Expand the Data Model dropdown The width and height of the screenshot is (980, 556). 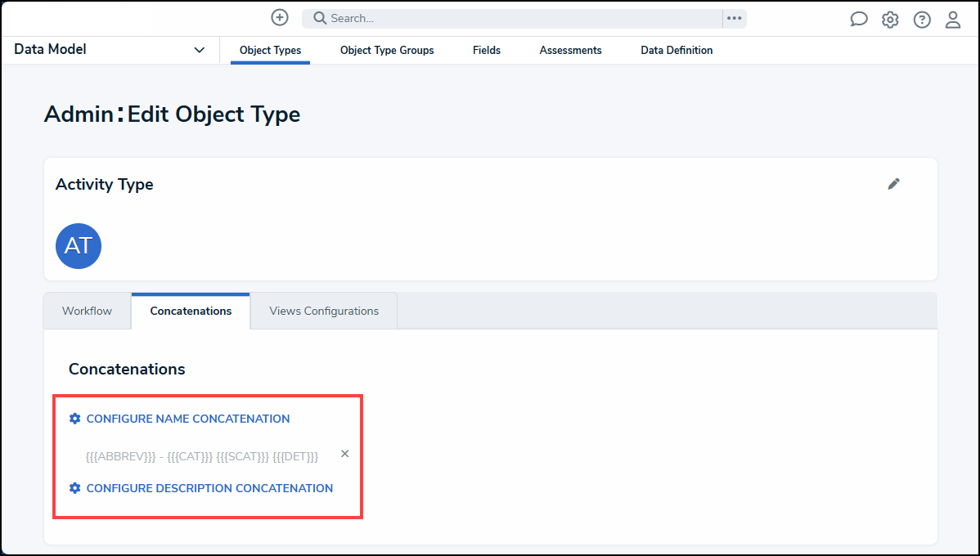pos(199,50)
